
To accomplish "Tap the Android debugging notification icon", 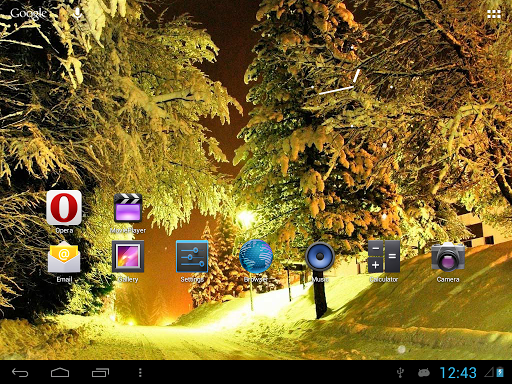I will [424, 373].
